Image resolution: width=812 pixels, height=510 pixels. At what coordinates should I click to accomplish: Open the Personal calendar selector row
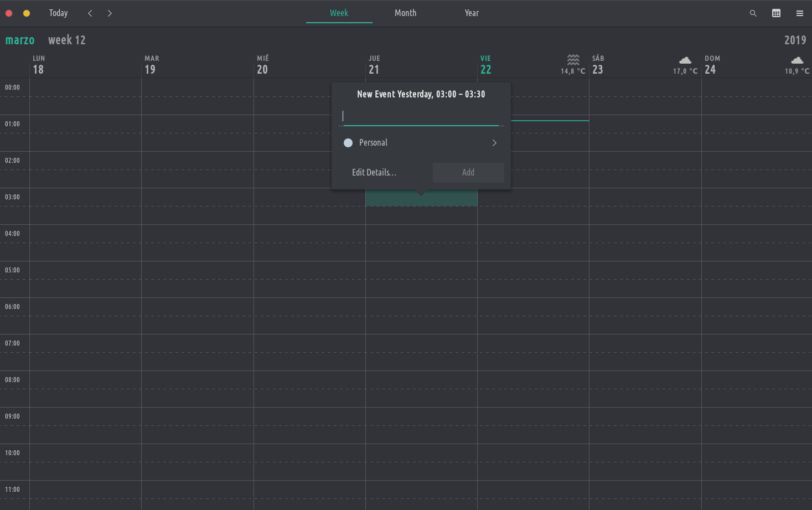[x=421, y=143]
